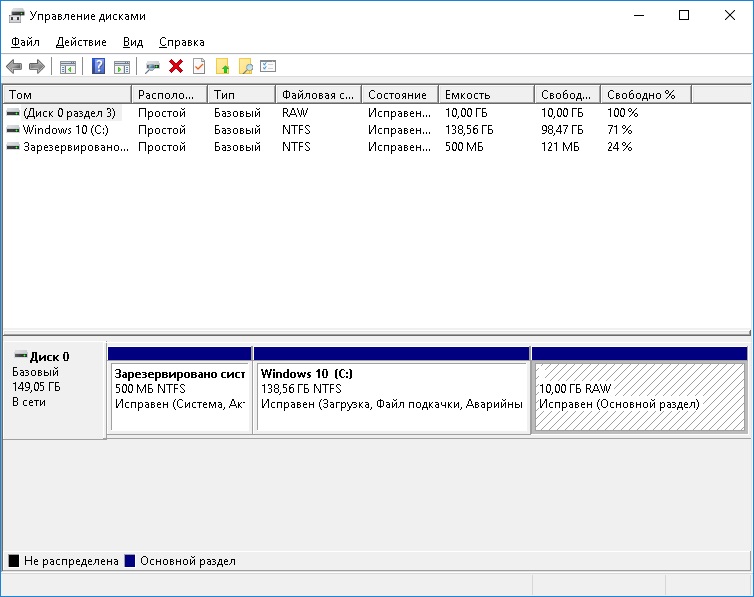The image size is (754, 597).
Task: Click the checklist settings toolbar icon
Action: (268, 66)
